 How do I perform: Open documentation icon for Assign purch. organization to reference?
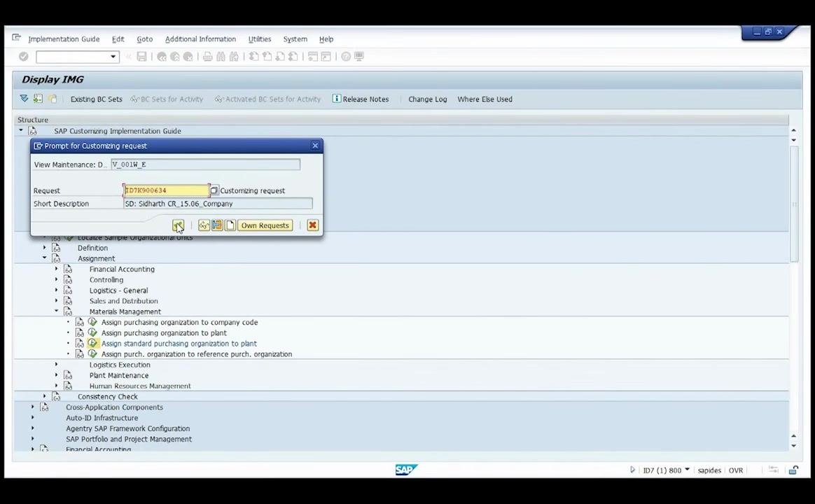[80, 353]
